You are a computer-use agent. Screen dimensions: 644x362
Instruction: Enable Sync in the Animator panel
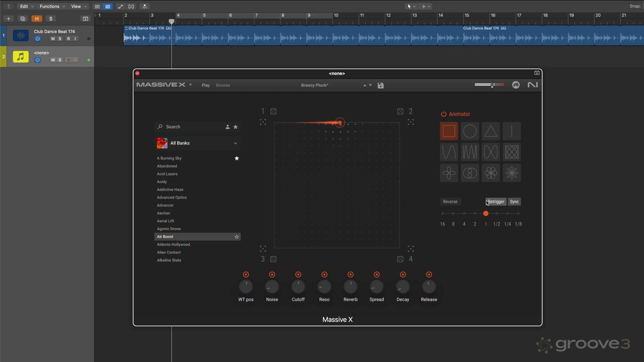click(x=514, y=201)
